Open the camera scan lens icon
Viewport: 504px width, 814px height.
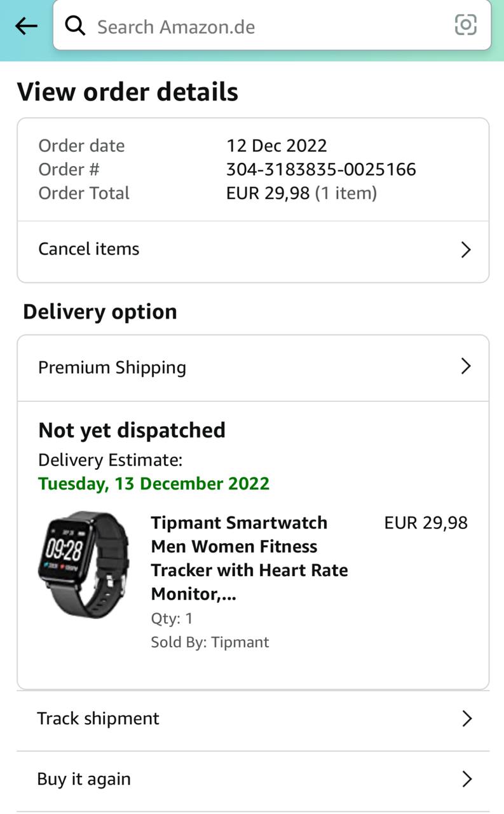pyautogui.click(x=465, y=25)
